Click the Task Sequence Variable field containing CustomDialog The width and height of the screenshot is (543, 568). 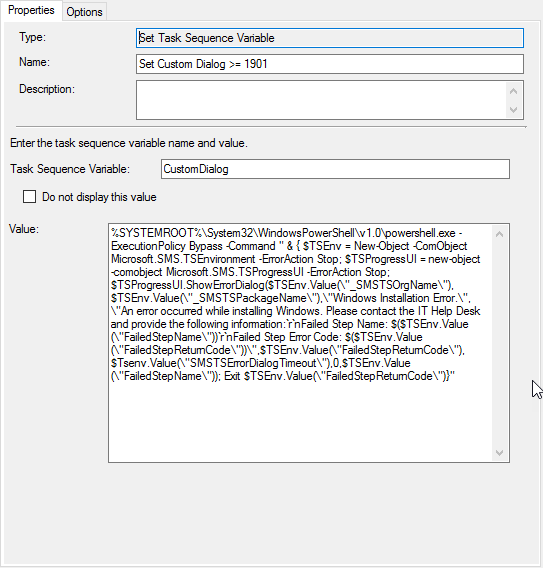point(335,169)
